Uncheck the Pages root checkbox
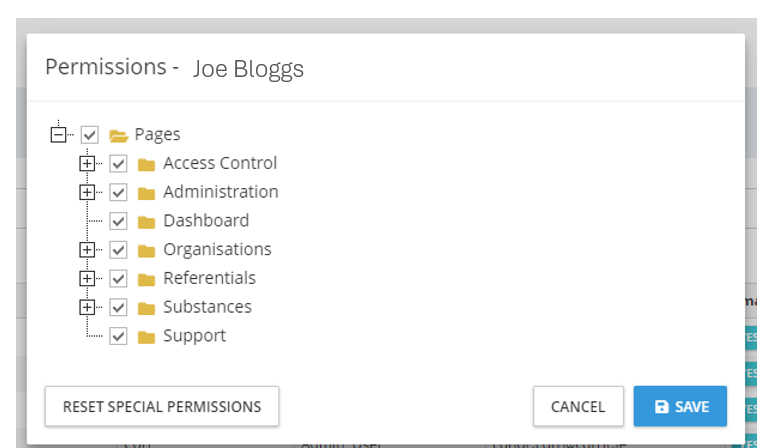The height and width of the screenshot is (448, 772). tap(90, 135)
